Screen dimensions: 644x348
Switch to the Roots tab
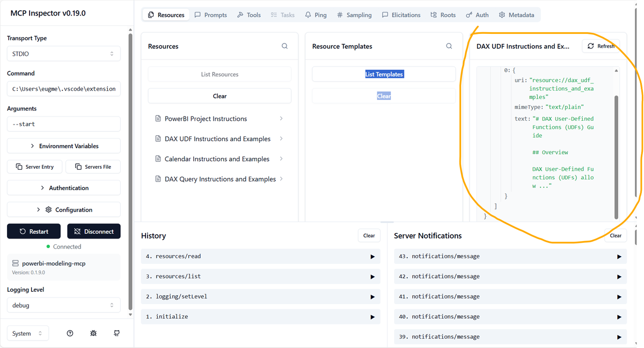point(443,15)
